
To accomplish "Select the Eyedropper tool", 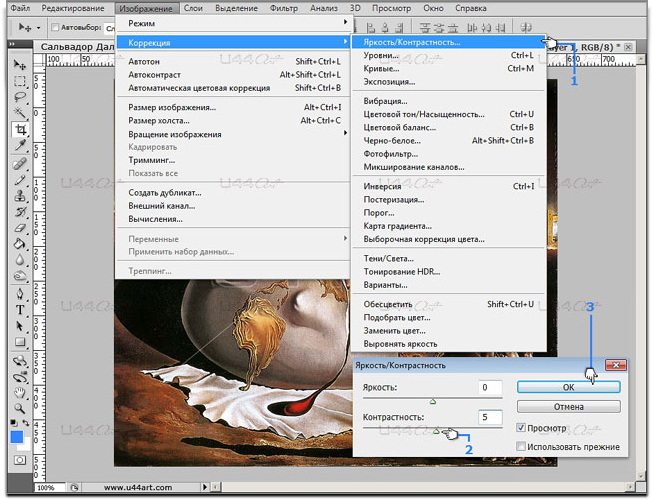I will [20, 145].
